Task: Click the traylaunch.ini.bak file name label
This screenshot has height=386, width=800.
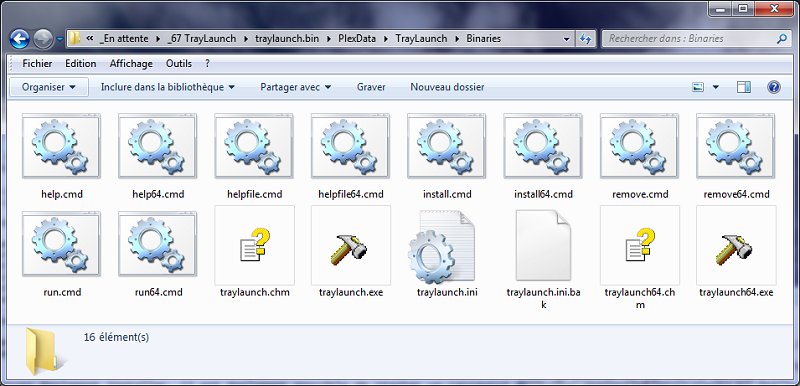Action: [x=543, y=299]
